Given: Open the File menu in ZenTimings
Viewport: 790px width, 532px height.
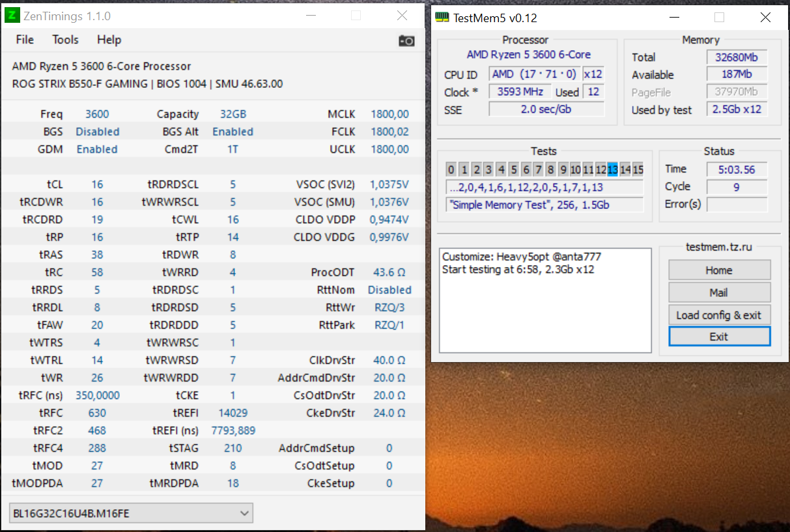Looking at the screenshot, I should (25, 40).
